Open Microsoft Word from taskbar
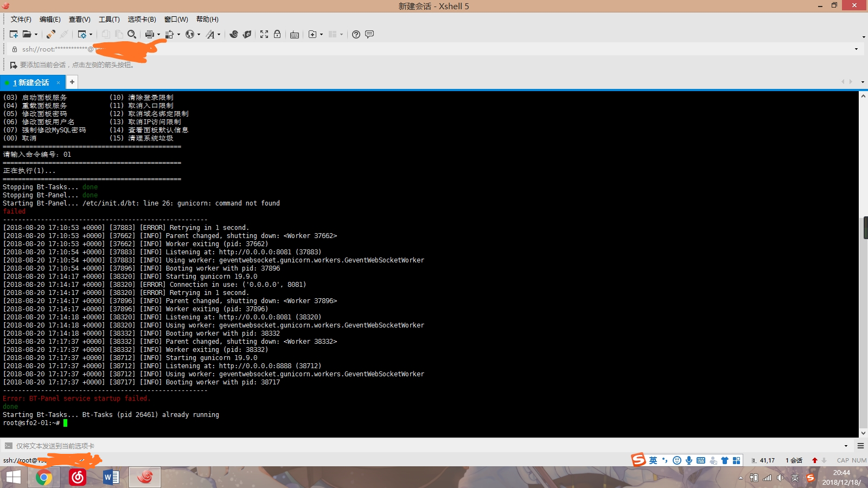The height and width of the screenshot is (488, 868). (x=111, y=478)
